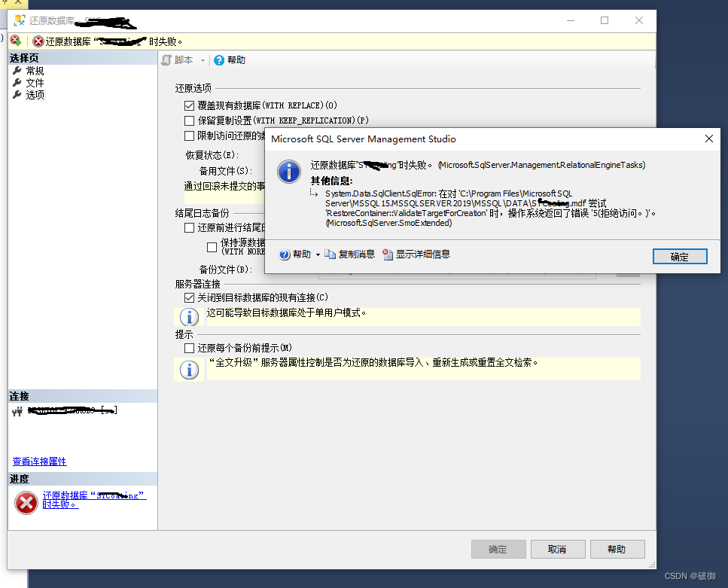Click the first error icon at banner start
Viewport: 728px width, 588px height.
coord(16,41)
